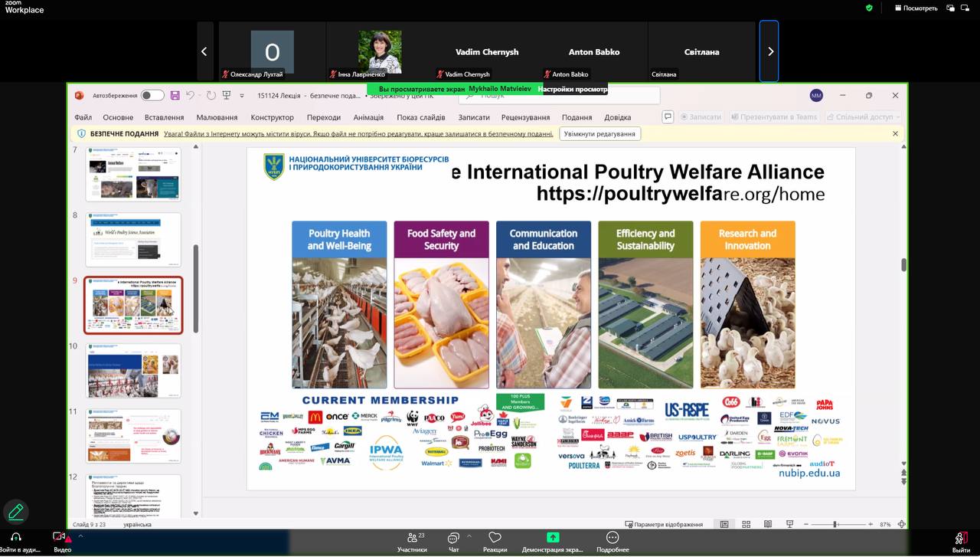Click the main slide vertical scrollbar

pyautogui.click(x=903, y=264)
